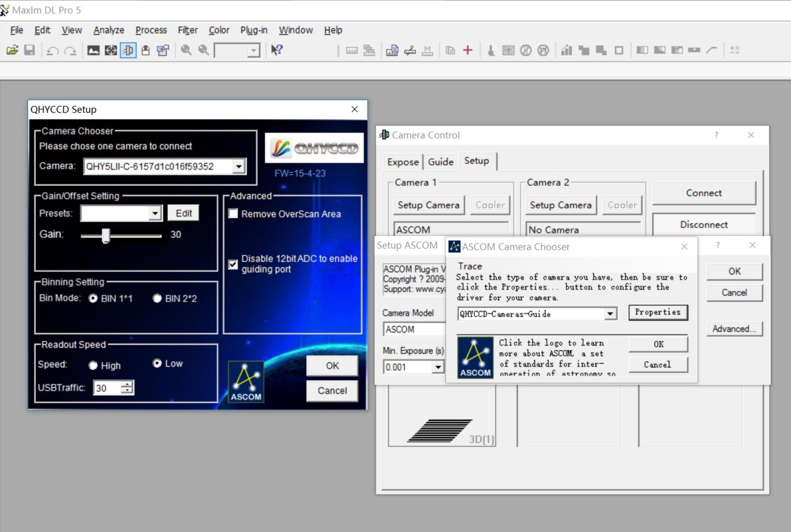The width and height of the screenshot is (791, 532).
Task: Switch to the Guide tab in Camera Control
Action: pyautogui.click(x=441, y=162)
